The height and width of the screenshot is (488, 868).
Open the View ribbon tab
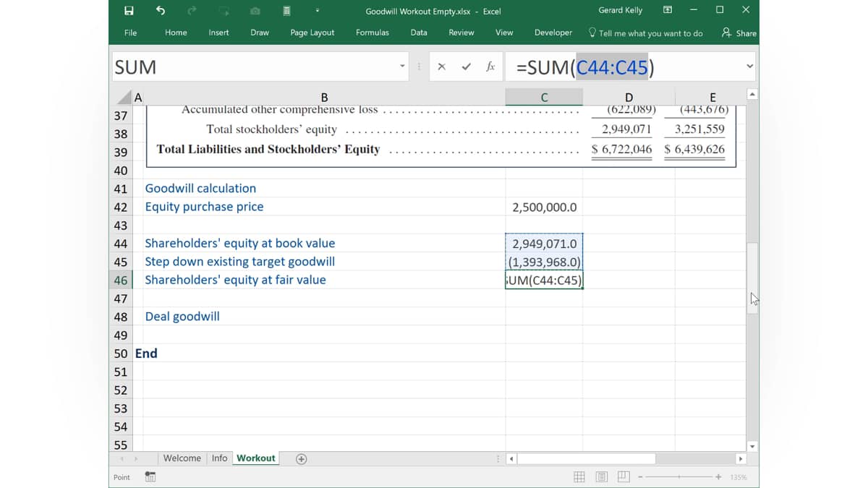coord(504,33)
